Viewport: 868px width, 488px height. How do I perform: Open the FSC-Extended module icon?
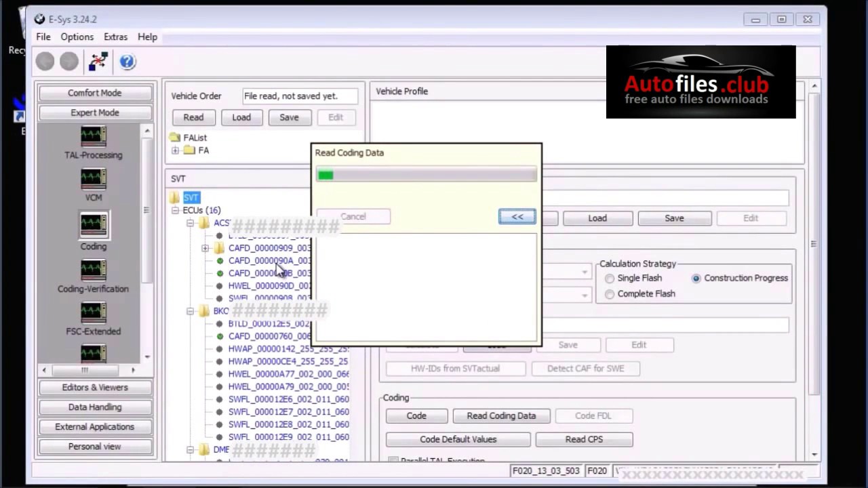(93, 313)
